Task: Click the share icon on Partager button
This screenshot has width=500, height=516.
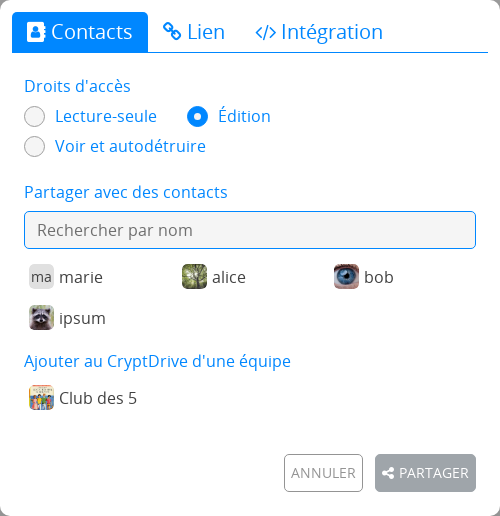Action: tap(388, 473)
